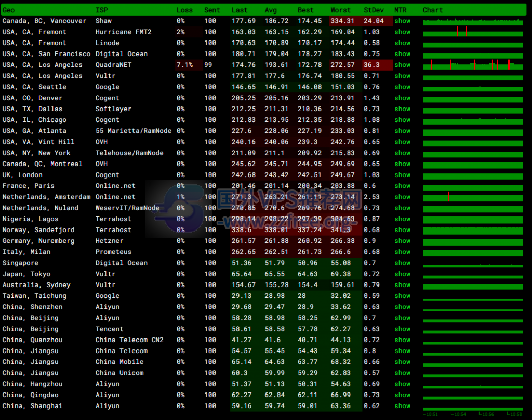Click latency chart for Amsterdam Online.net
532x420 pixels.
[473, 197]
